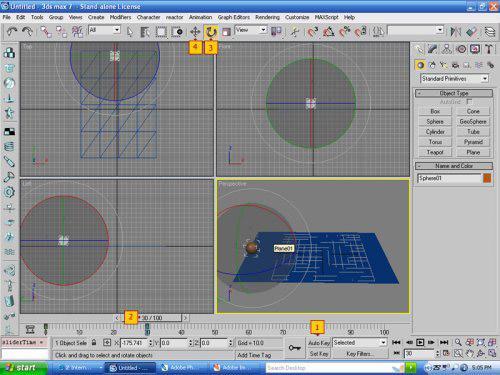Open the key filter Selected dropdown

360,343
